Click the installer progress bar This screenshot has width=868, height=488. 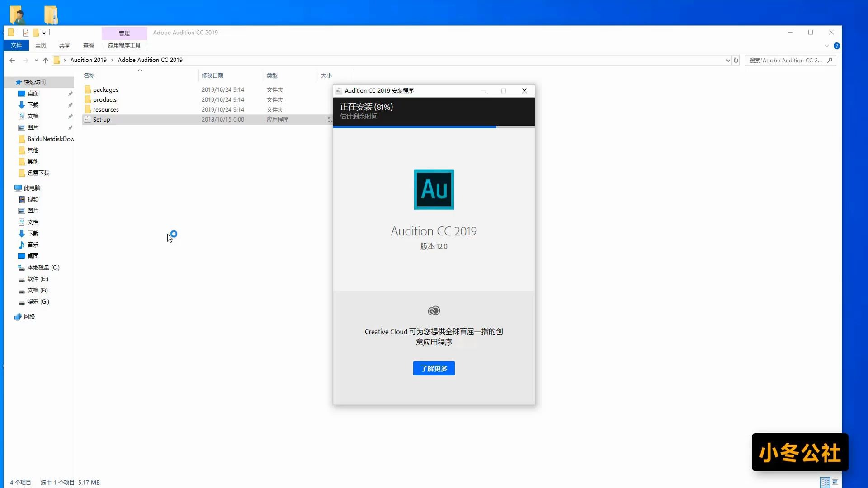click(x=434, y=127)
